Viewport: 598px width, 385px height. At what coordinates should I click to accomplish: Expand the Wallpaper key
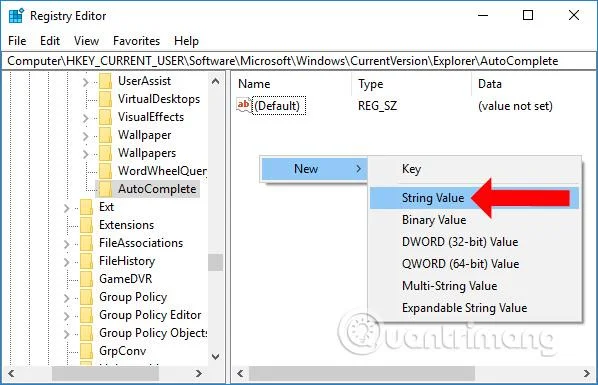point(85,136)
